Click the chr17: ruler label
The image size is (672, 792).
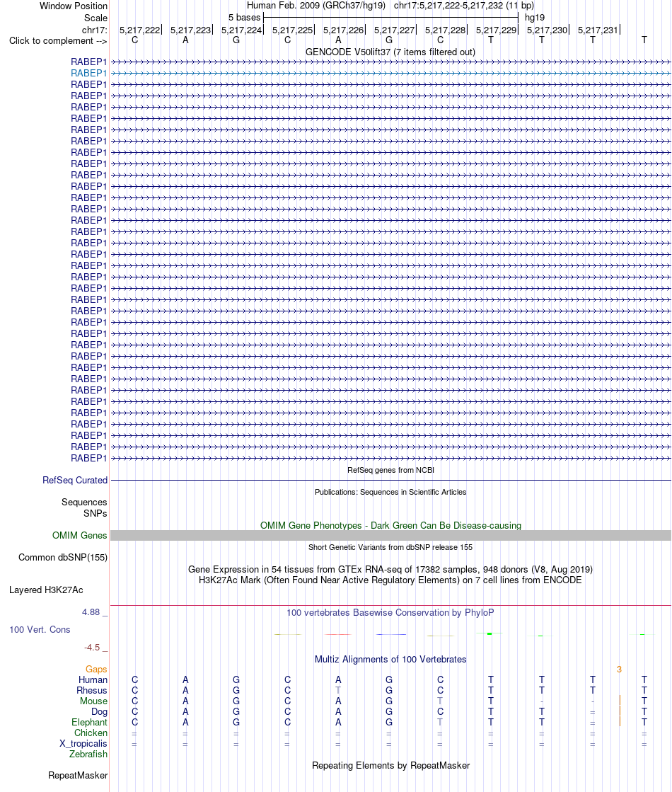click(x=95, y=30)
